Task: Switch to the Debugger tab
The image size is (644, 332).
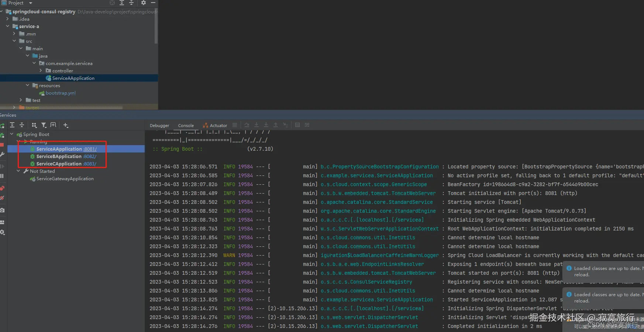Action: [x=159, y=126]
